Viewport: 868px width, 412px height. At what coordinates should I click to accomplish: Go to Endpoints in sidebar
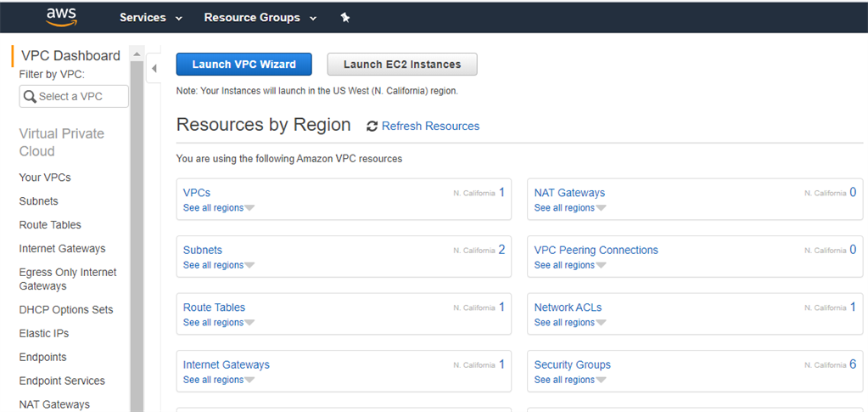click(x=42, y=357)
